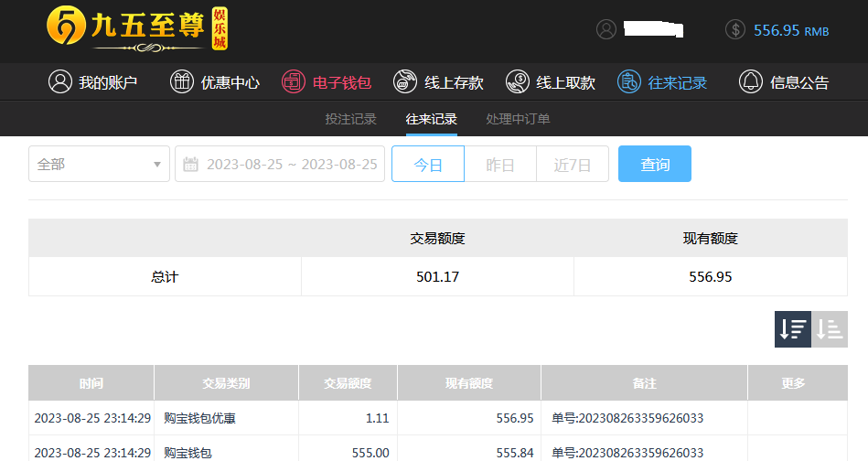
Task: Open 信息公告 announcements
Action: pyautogui.click(x=783, y=82)
